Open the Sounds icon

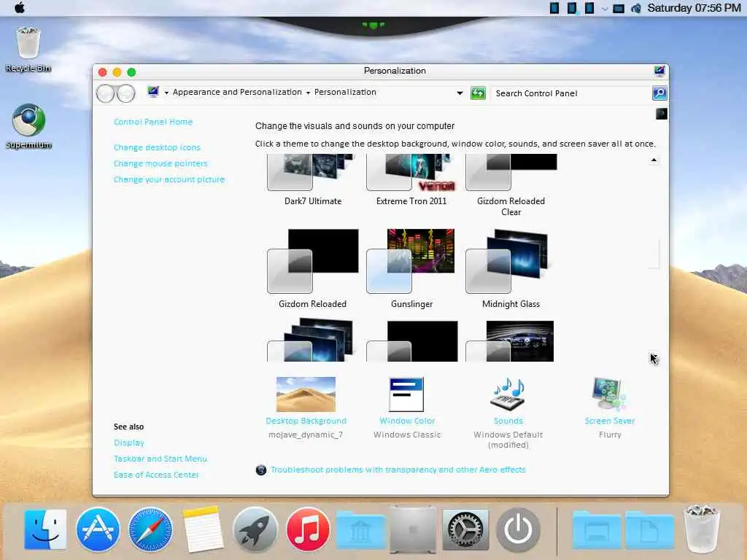508,394
